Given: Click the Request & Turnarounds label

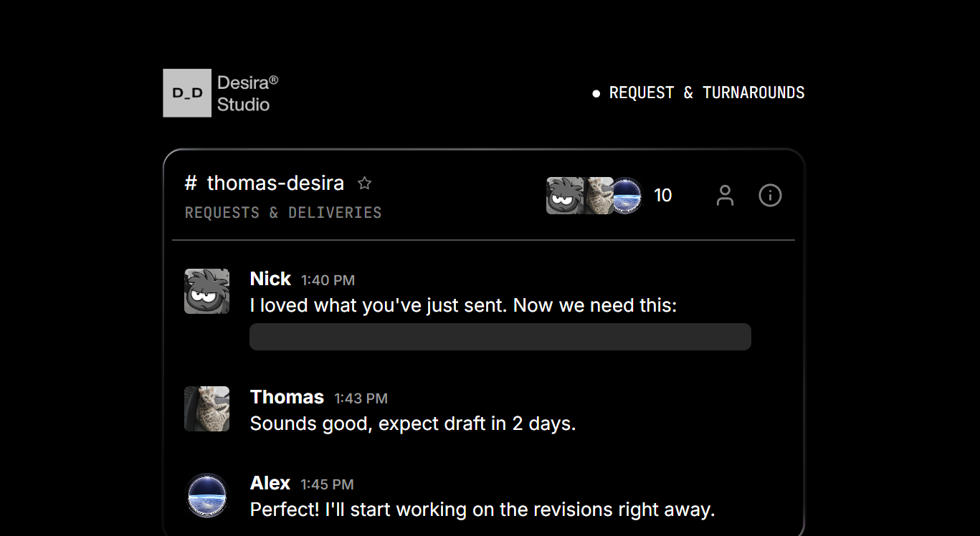Looking at the screenshot, I should [705, 93].
